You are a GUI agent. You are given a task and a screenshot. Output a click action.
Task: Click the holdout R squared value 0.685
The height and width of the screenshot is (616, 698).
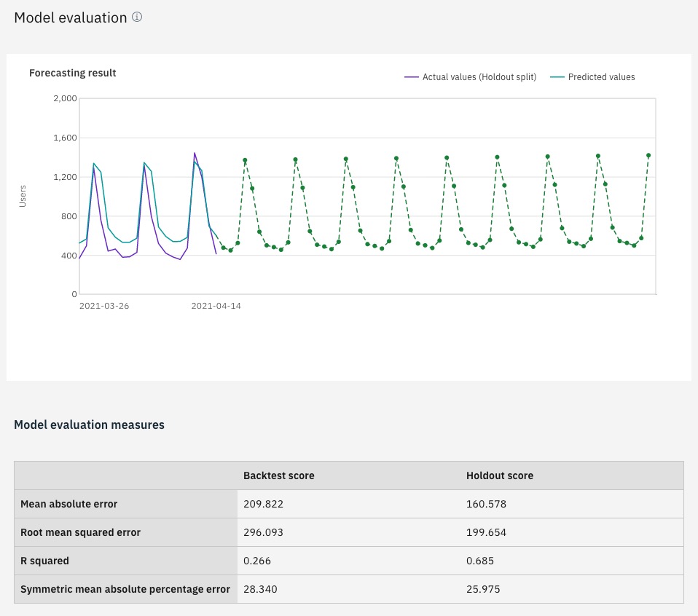click(480, 561)
